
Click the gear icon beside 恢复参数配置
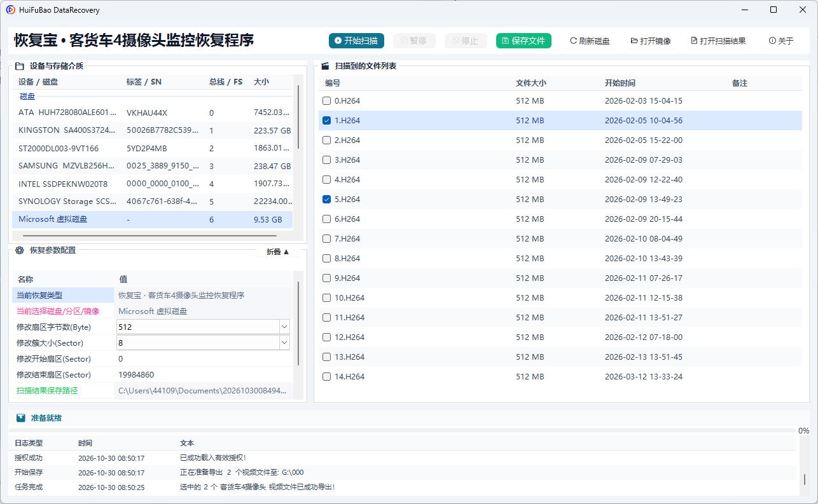[20, 250]
